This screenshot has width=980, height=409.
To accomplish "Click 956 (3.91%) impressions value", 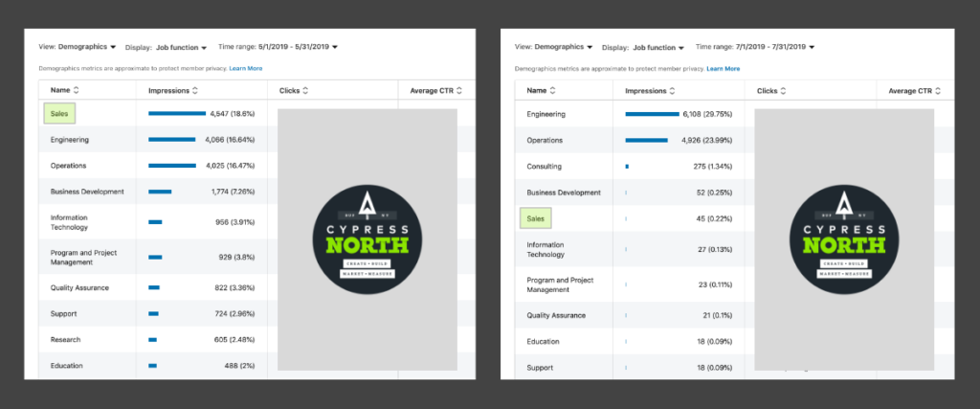I will [x=235, y=222].
